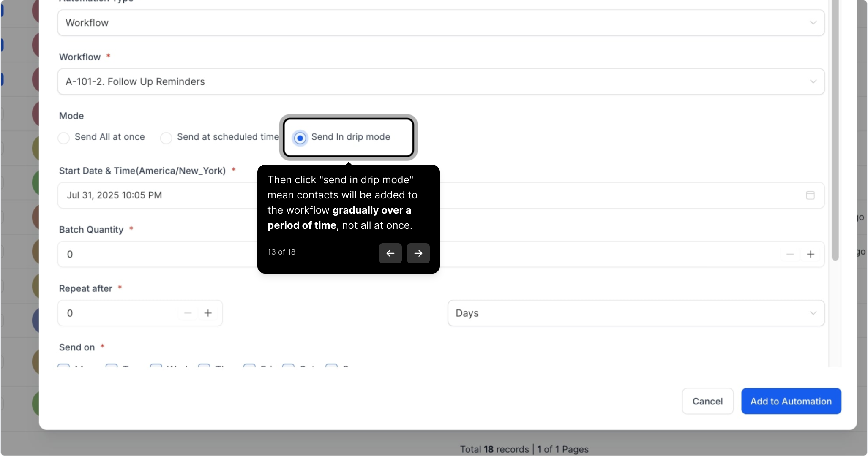Decrease Repeat after value with the minus

tap(188, 313)
